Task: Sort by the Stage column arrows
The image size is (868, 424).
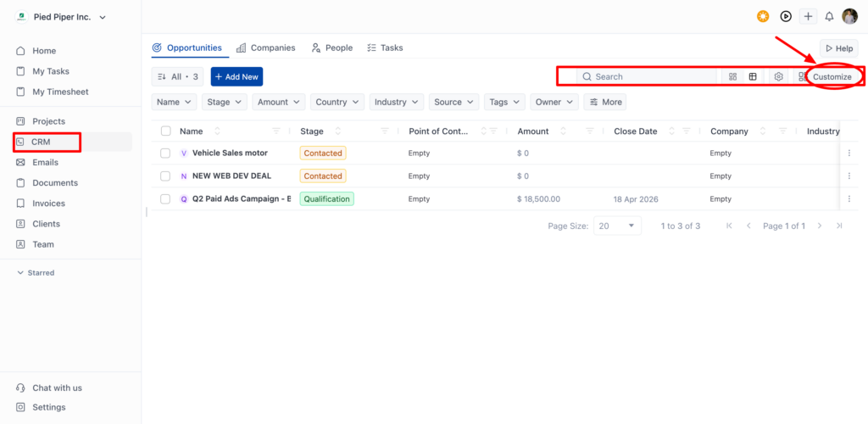Action: tap(337, 131)
